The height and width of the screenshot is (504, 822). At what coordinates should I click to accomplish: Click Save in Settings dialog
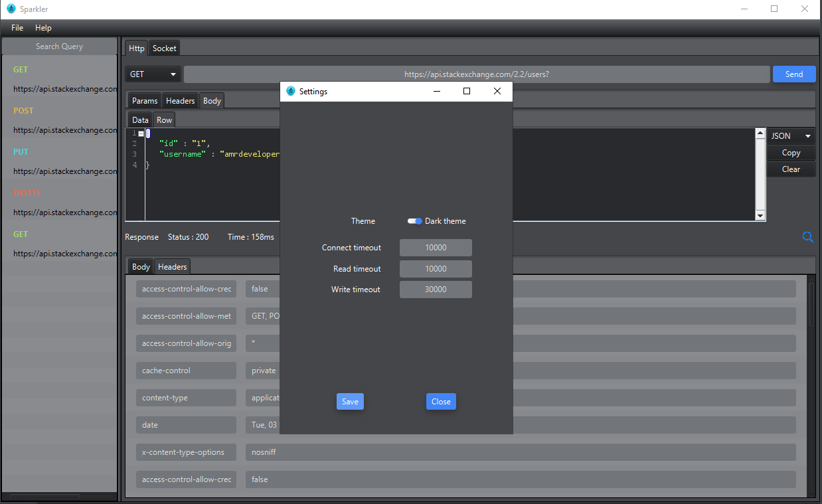coord(350,402)
